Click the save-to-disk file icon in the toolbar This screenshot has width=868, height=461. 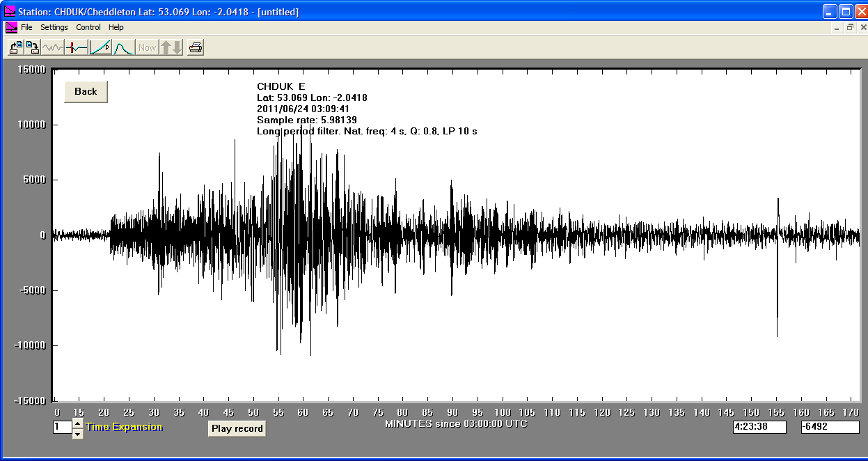click(32, 47)
